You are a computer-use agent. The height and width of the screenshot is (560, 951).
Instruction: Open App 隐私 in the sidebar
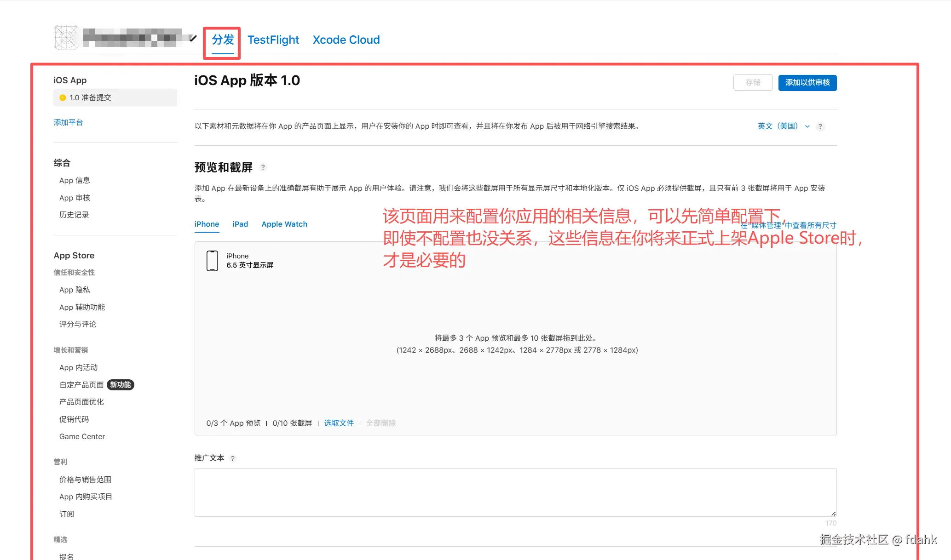(x=75, y=290)
